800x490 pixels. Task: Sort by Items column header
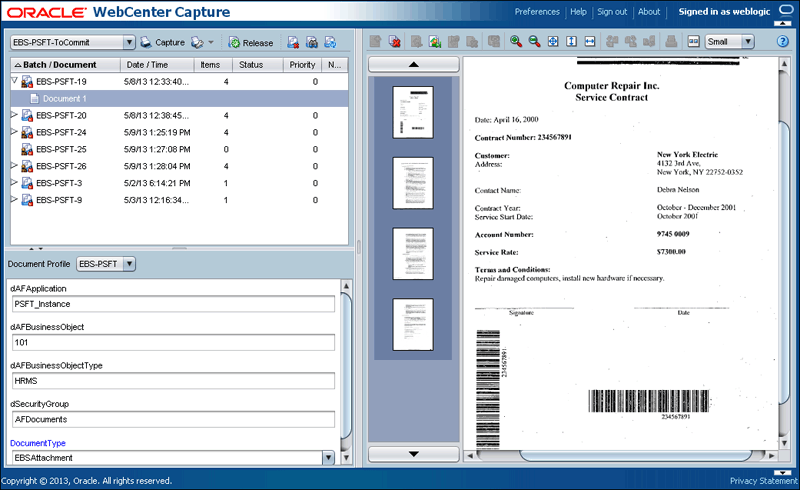pos(213,65)
